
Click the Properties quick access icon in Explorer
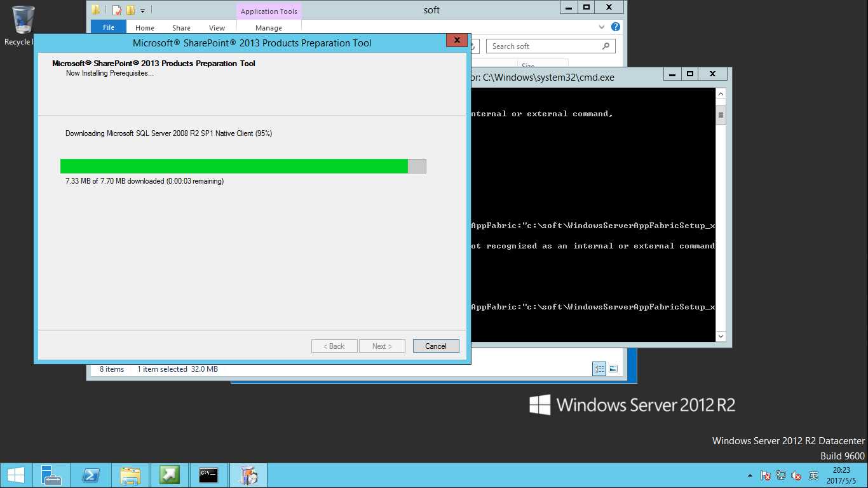pos(117,10)
